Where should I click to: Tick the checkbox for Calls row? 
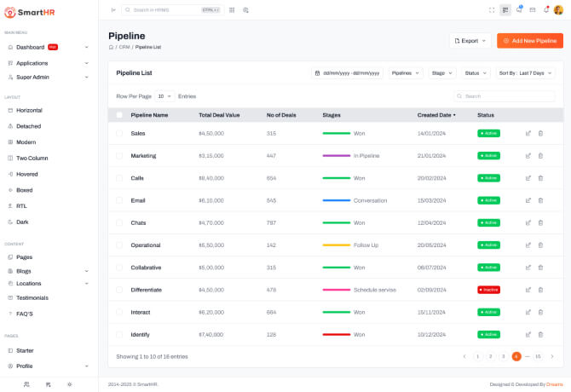click(x=119, y=178)
